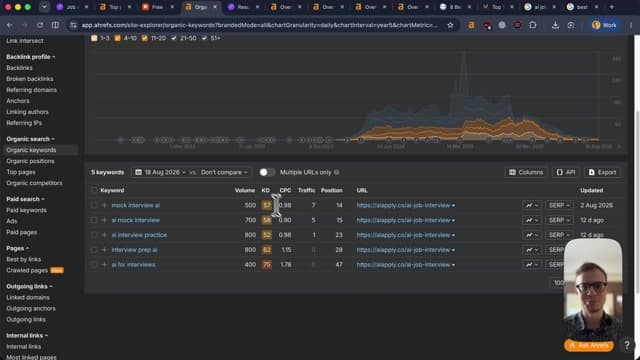Open 'ai for interviews' keyword link
Image resolution: width=640 pixels, height=360 pixels.
pyautogui.click(x=133, y=264)
